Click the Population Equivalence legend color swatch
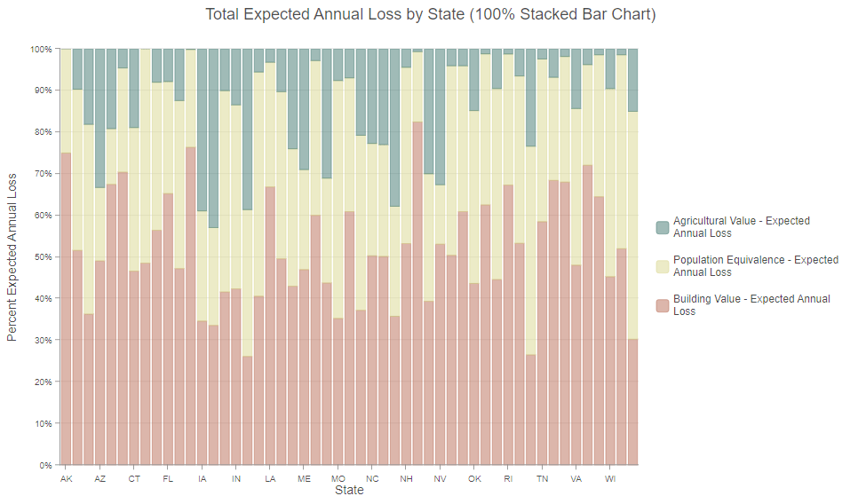This screenshot has height=504, width=858. point(662,266)
